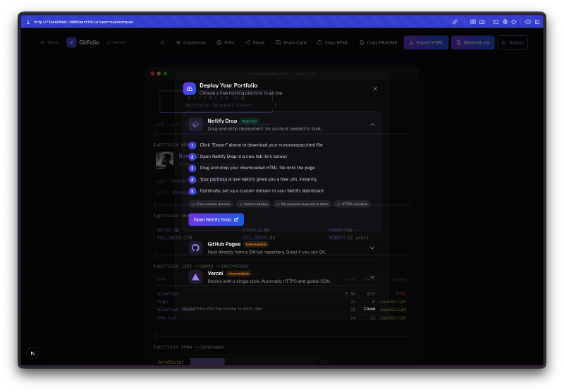
Task: Click the Export HTML button
Action: (x=426, y=42)
